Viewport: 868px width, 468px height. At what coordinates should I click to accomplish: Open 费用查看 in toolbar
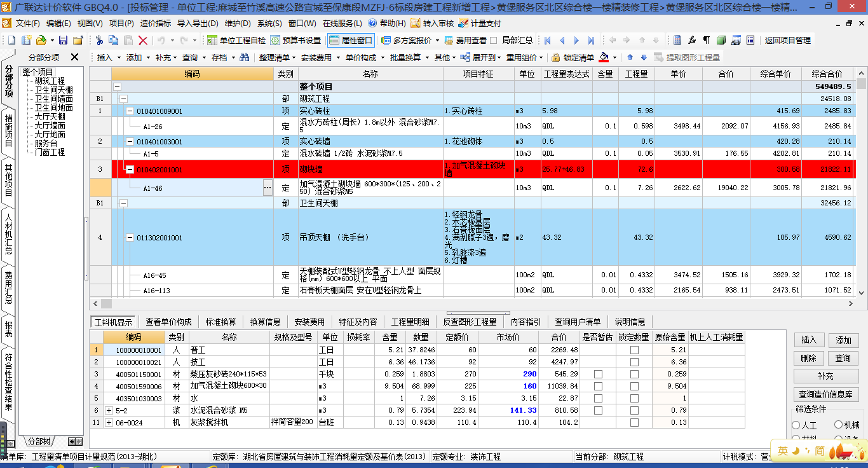click(465, 40)
